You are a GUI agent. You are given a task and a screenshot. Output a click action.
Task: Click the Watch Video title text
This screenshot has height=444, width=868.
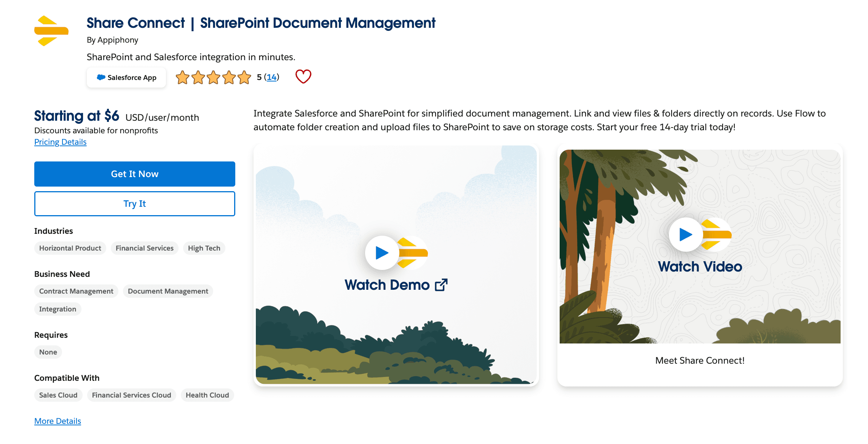tap(700, 267)
